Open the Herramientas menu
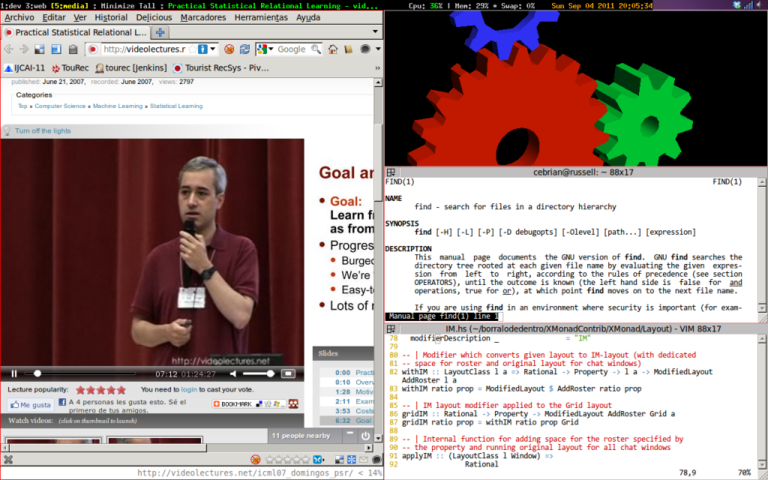This screenshot has width=768, height=480. [261, 17]
